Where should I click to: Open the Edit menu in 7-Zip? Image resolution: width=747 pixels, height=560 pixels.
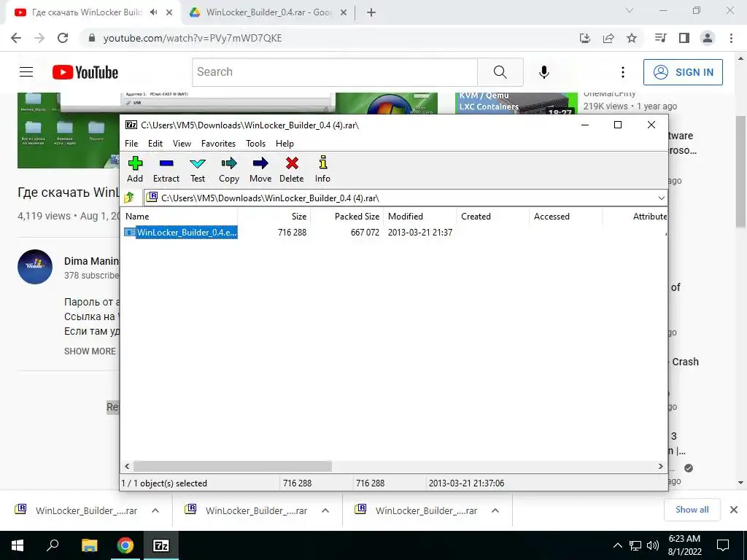(x=155, y=144)
